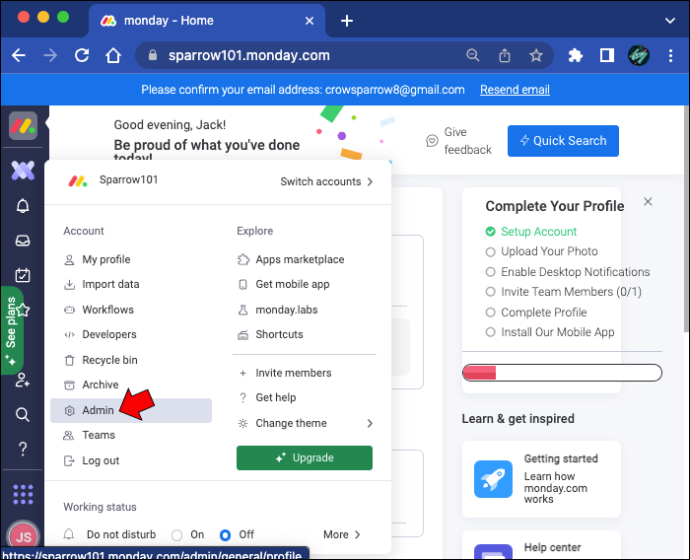Open a new browser tab
This screenshot has height=560, width=690.
(347, 21)
